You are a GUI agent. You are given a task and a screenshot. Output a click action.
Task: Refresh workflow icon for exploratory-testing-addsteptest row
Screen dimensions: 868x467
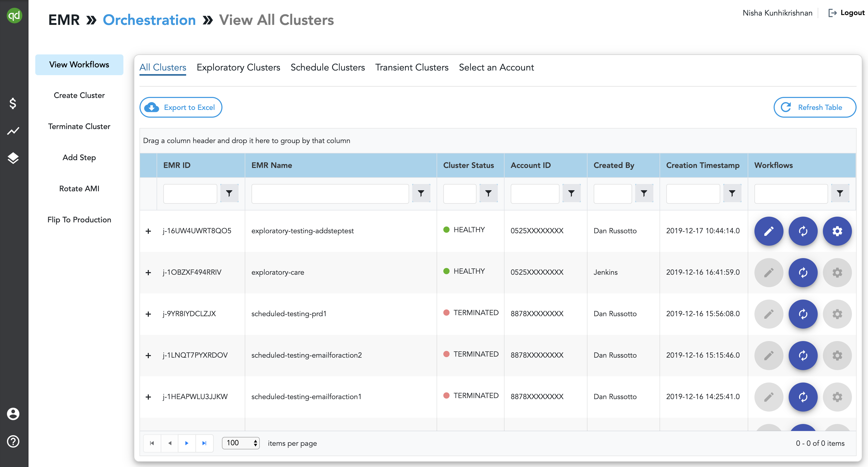point(803,231)
